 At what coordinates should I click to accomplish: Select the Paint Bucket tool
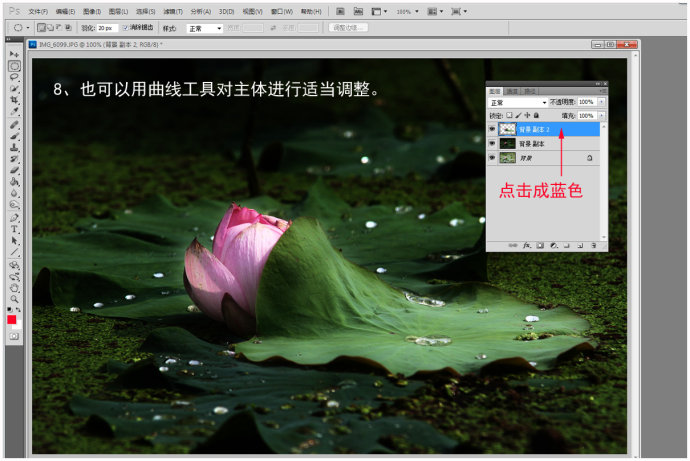[14, 182]
